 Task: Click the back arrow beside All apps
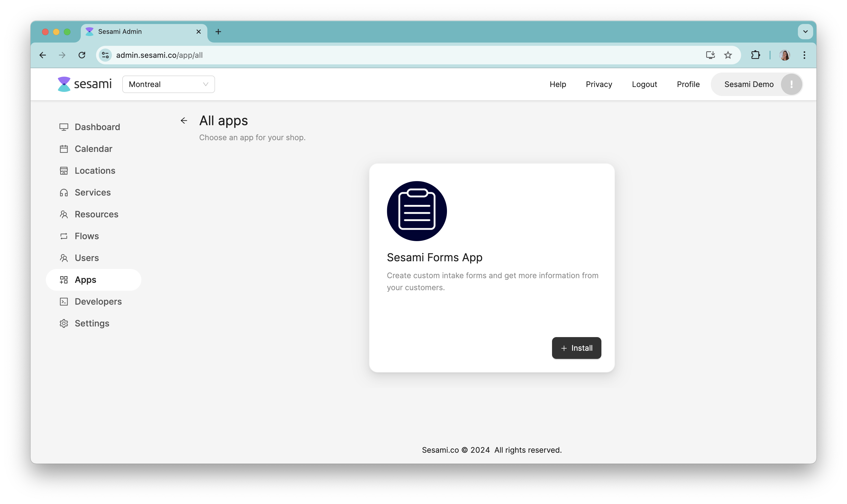point(184,121)
